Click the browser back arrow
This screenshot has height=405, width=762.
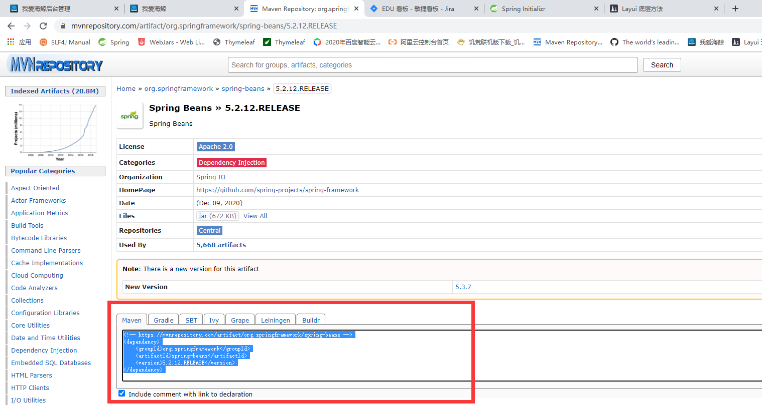11,26
